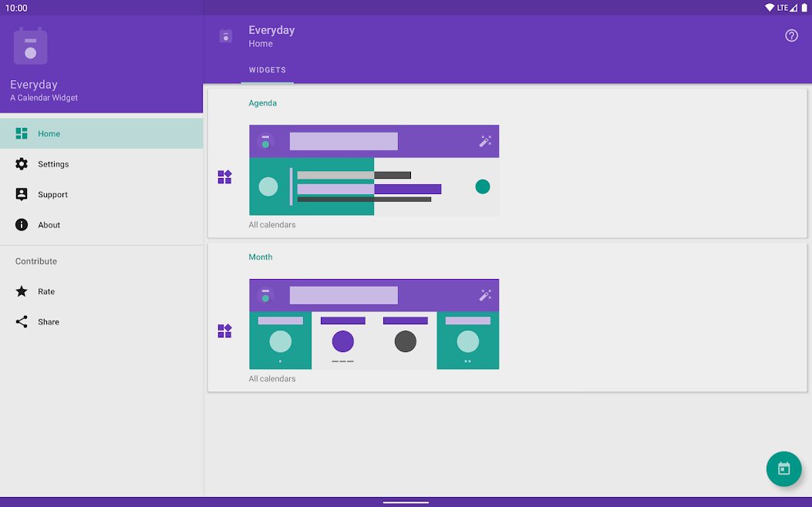Click the dark gray circle day in Month preview
Image resolution: width=812 pixels, height=507 pixels.
[x=406, y=341]
